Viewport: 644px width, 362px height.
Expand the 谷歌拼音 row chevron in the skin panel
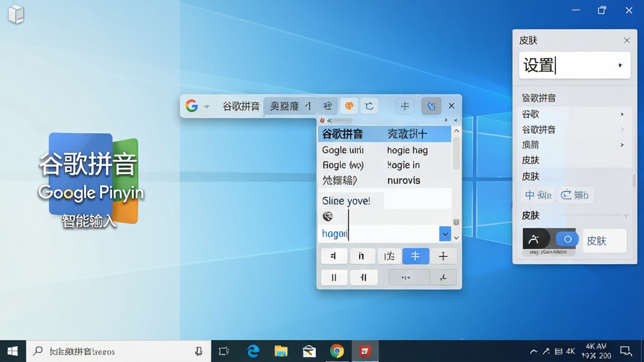[x=622, y=129]
